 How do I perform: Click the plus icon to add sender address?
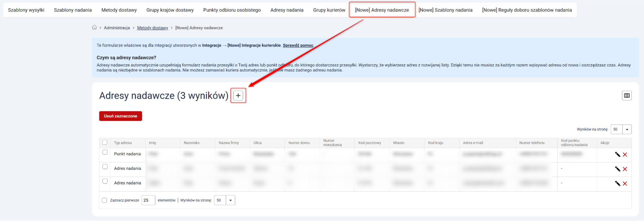pyautogui.click(x=238, y=95)
